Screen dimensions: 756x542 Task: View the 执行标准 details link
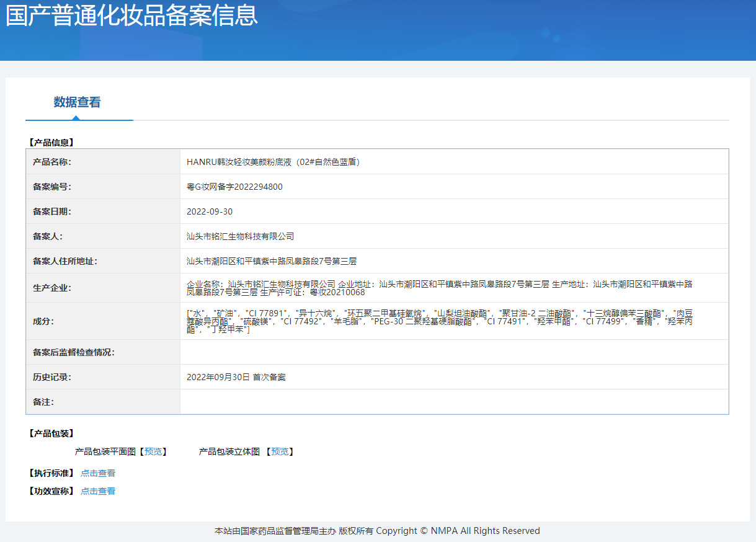point(98,473)
